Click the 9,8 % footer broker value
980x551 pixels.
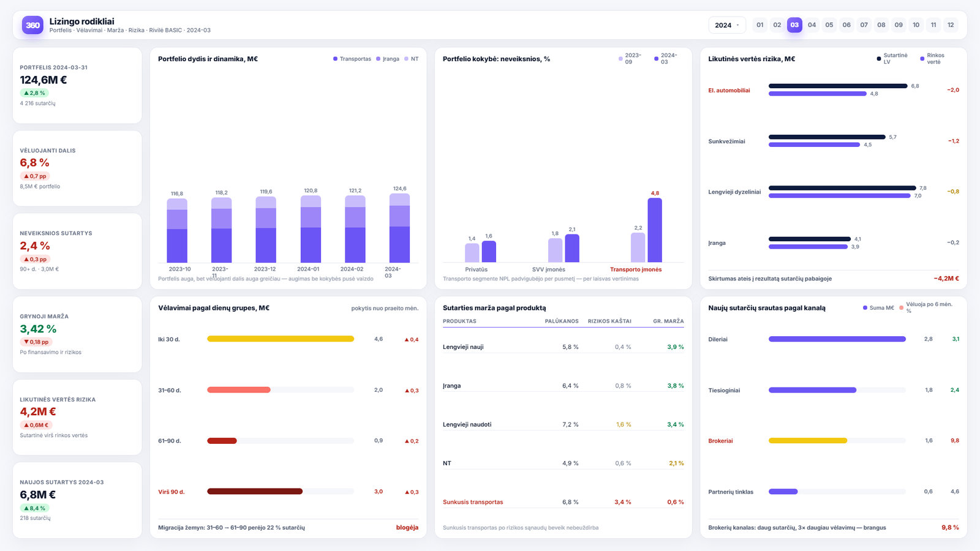950,528
